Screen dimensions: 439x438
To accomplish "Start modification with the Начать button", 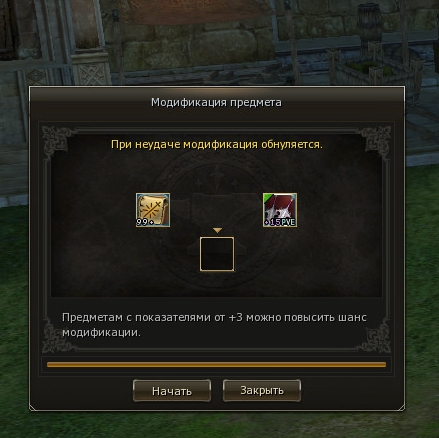I will (x=172, y=391).
